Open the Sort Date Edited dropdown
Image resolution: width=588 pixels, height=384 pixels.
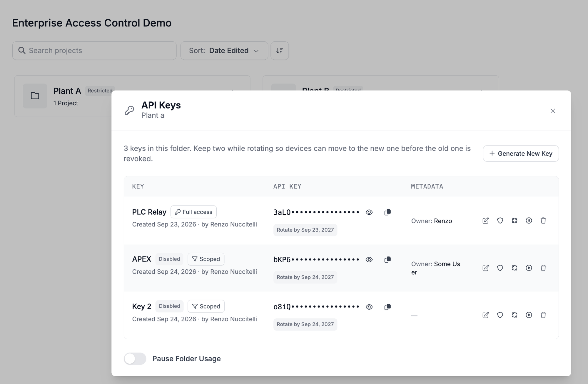coord(224,51)
